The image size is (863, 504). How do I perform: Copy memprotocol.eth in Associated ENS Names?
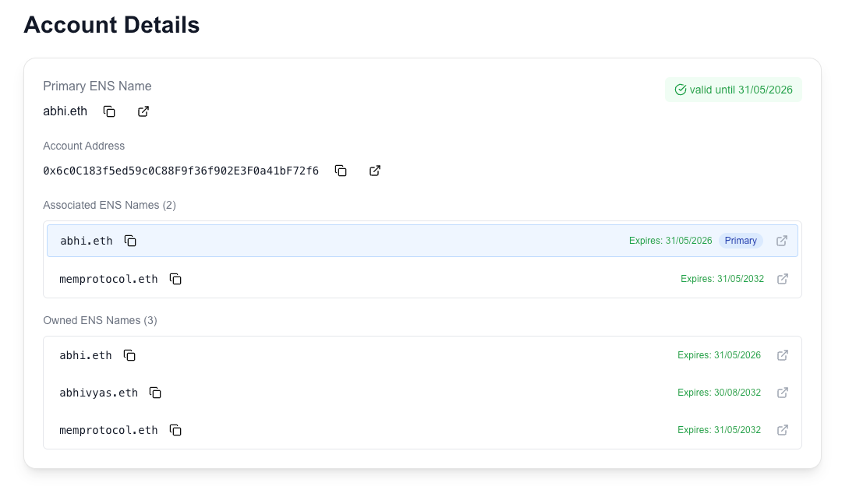click(x=175, y=279)
